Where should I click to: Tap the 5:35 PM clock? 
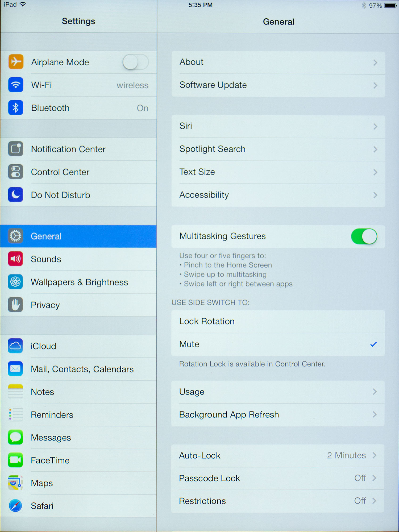click(201, 5)
